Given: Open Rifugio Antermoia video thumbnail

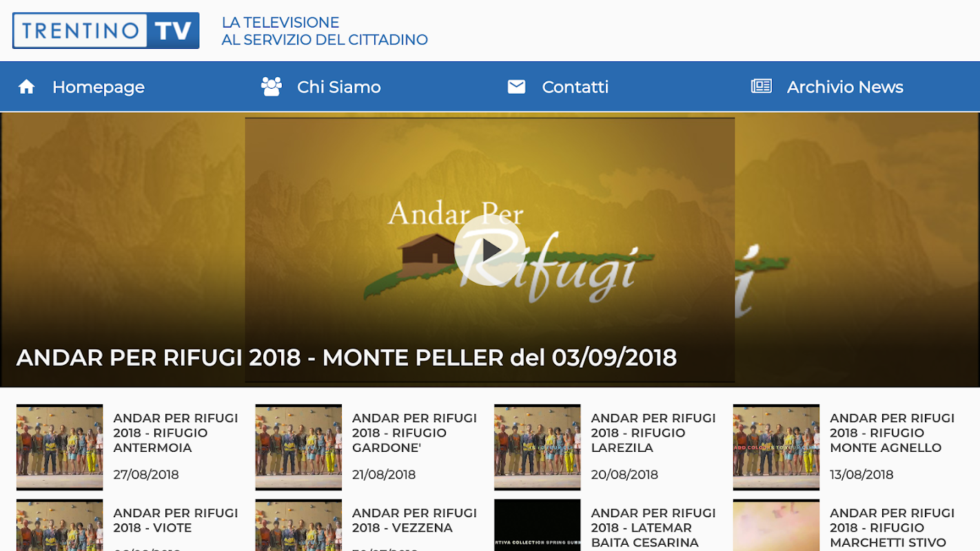Looking at the screenshot, I should (60, 447).
